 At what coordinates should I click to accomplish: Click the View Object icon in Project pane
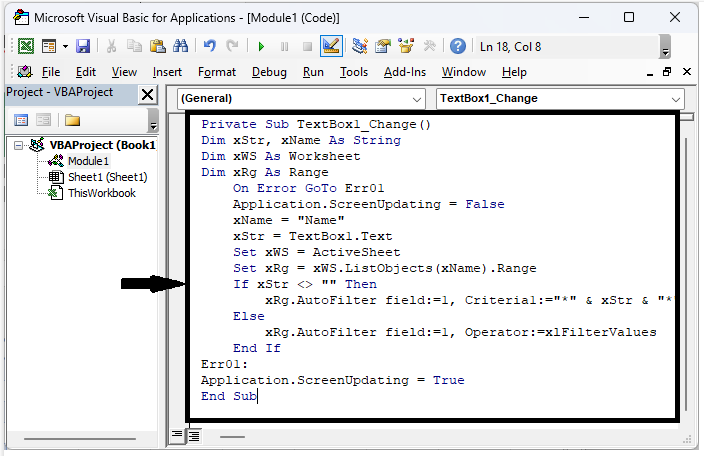point(44,120)
